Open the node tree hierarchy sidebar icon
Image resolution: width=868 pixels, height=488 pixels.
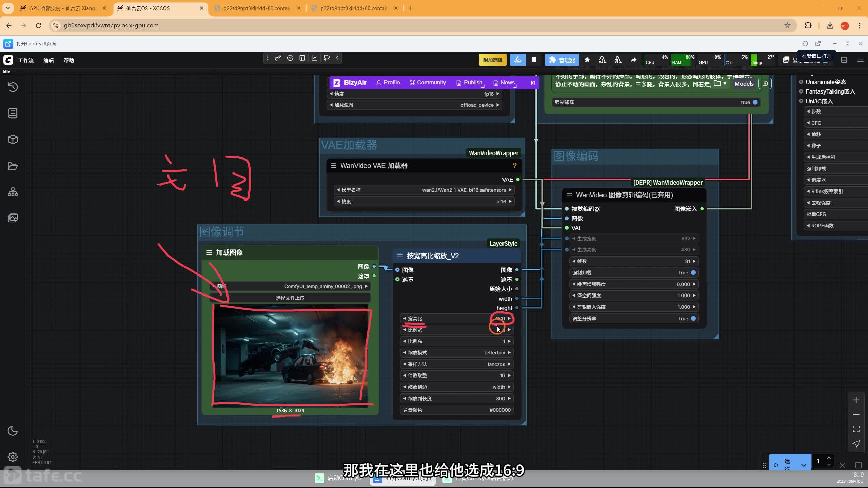(x=13, y=192)
